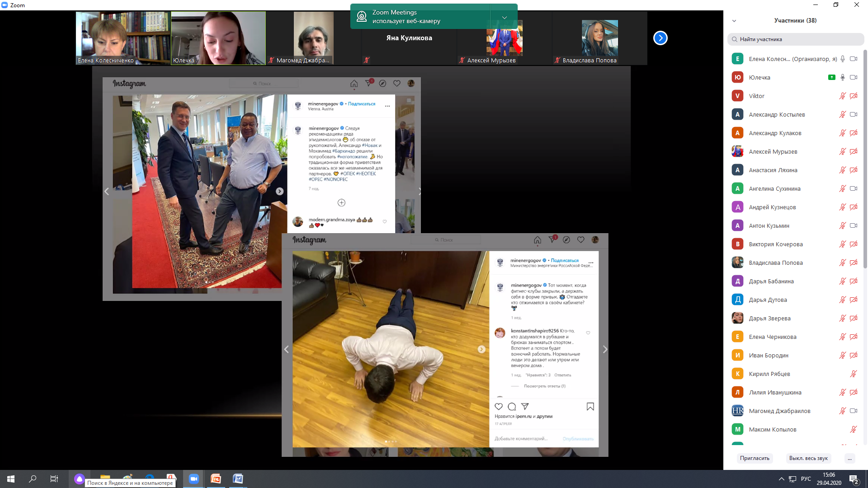This screenshot has width=868, height=488.
Task: Click the PowerPoint taskbar icon
Action: (216, 479)
